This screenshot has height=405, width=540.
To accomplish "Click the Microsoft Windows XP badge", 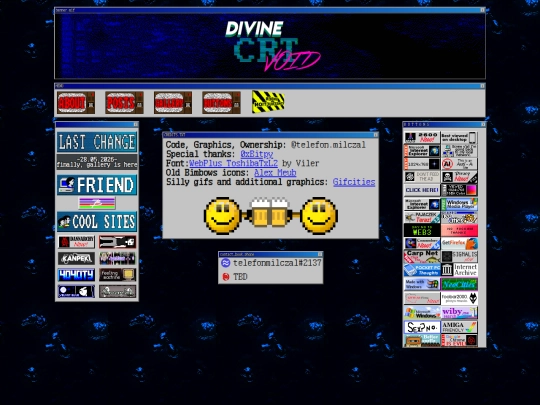I will [x=422, y=313].
